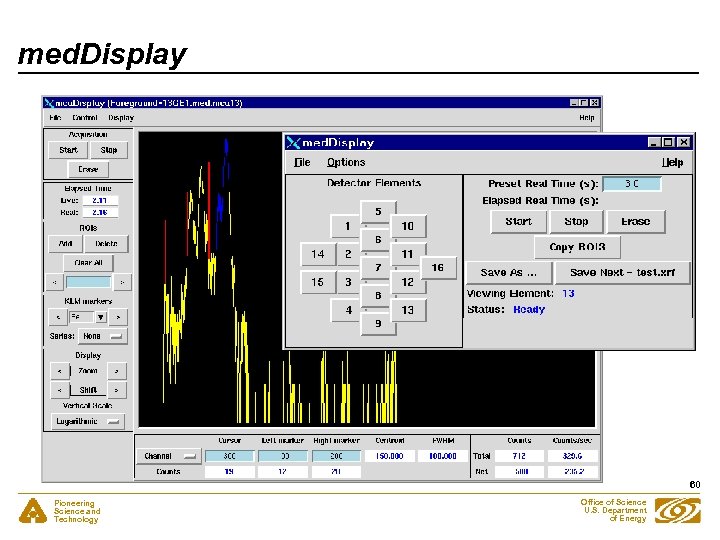Open File menu in background medDisplay window

coord(55,118)
